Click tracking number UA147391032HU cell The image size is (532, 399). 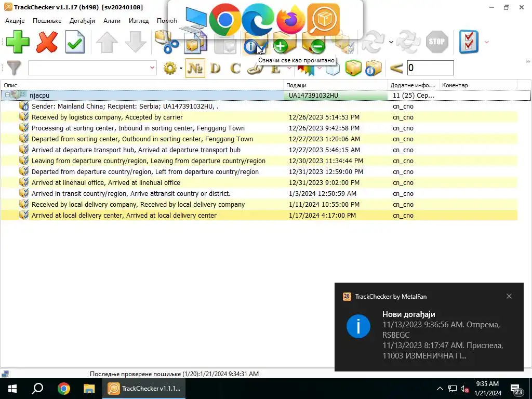tap(336, 96)
